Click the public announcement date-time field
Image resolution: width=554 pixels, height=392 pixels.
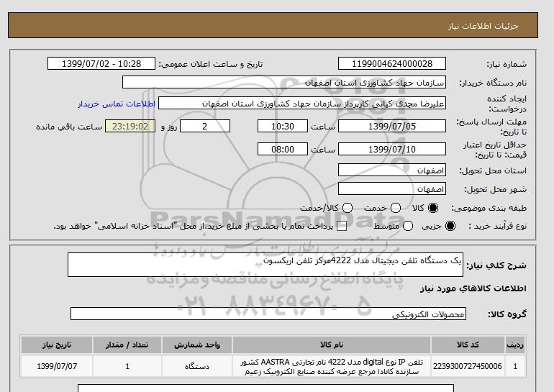click(x=101, y=64)
